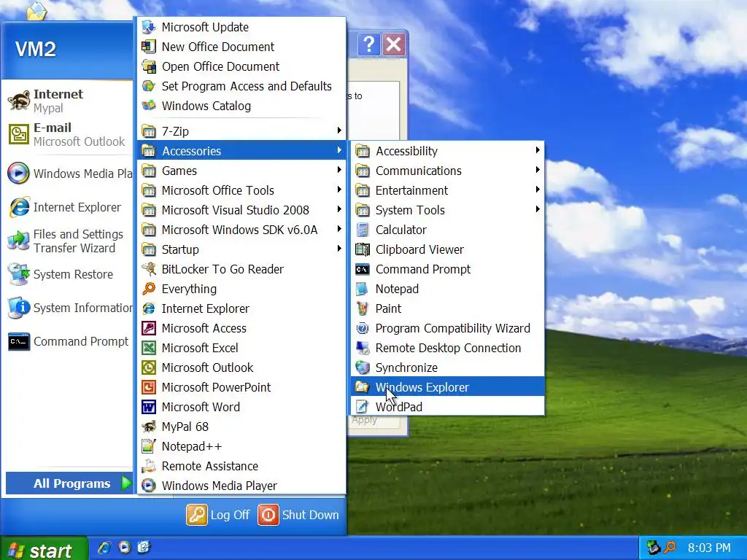Open Windows Explorer from Accessories menu
This screenshot has width=747, height=560.
tap(447, 387)
